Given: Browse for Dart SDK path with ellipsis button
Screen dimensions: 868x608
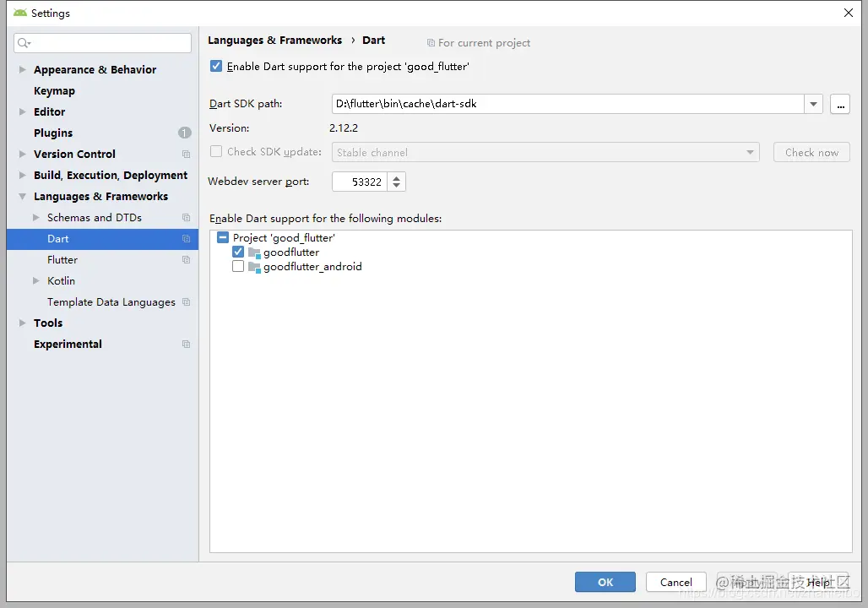Looking at the screenshot, I should coord(840,104).
